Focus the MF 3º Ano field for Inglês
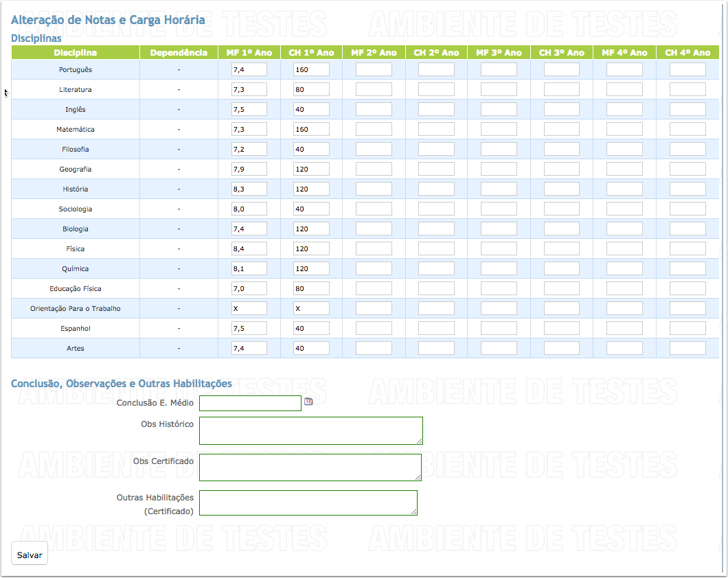 (x=499, y=109)
